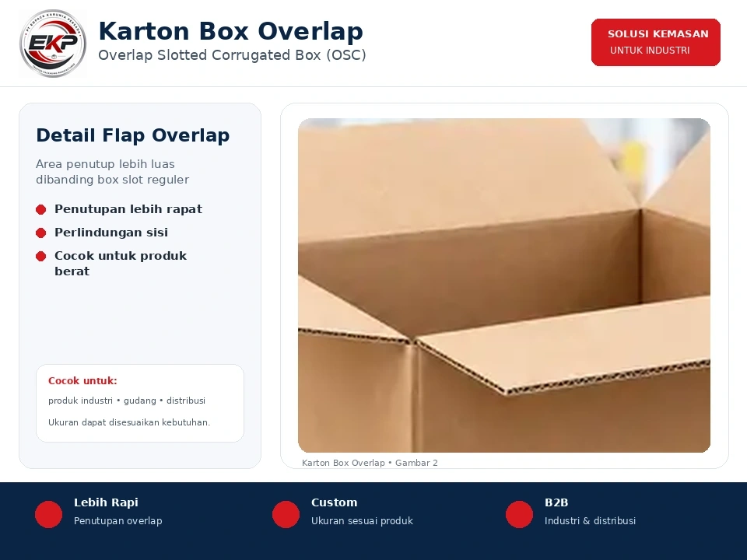The height and width of the screenshot is (560, 747).
Task: Click the EKP company logo
Action: click(x=53, y=44)
